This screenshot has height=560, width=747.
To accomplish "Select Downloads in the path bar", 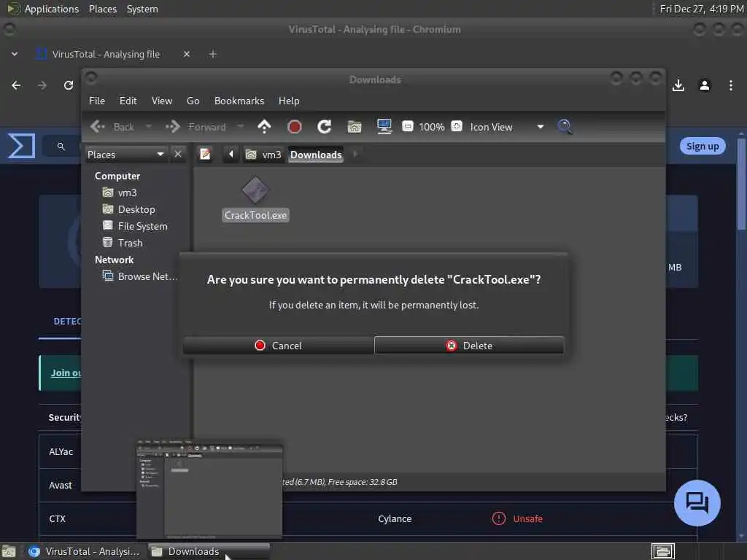I will [316, 155].
